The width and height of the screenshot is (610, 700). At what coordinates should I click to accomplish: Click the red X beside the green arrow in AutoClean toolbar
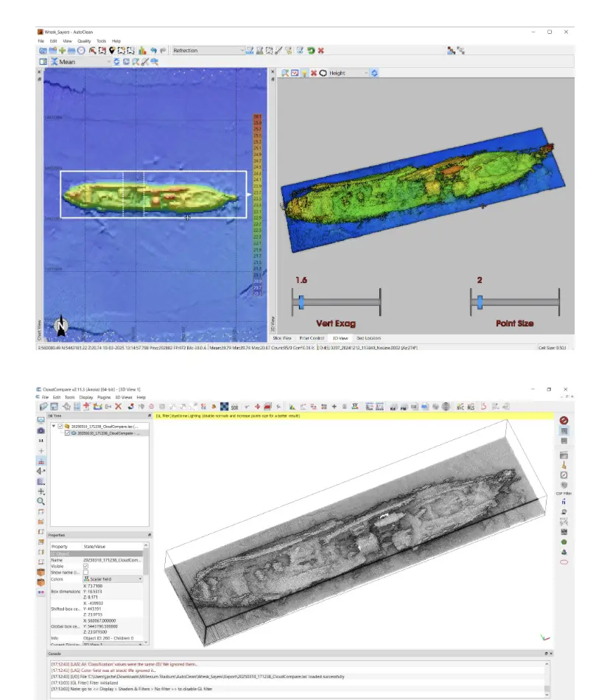pos(321,50)
